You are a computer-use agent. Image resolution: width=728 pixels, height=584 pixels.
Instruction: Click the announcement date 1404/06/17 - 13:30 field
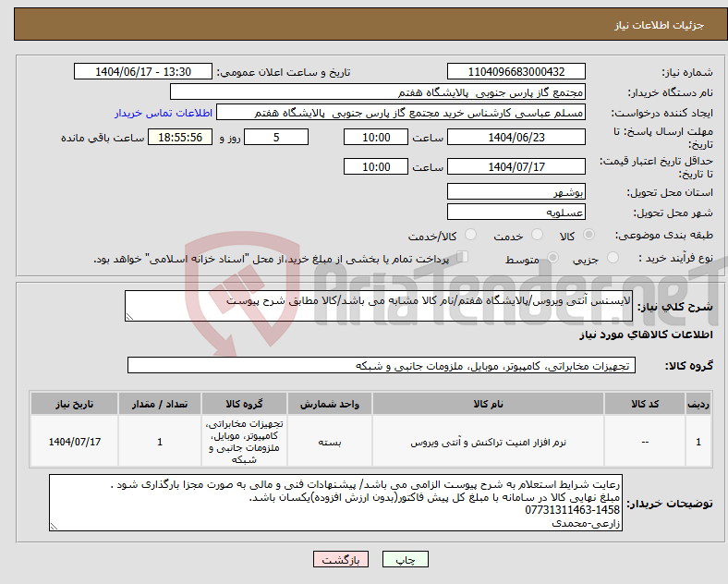tap(143, 71)
